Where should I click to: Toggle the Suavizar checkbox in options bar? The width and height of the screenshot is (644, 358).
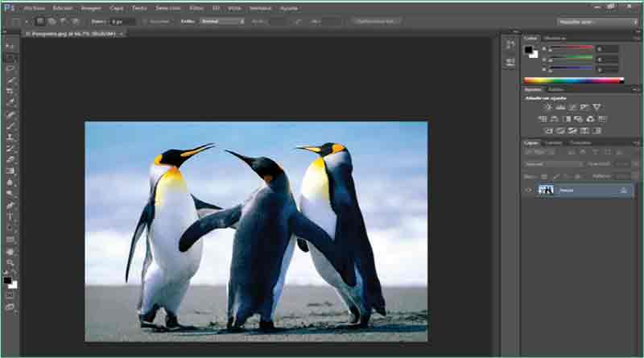click(x=146, y=21)
